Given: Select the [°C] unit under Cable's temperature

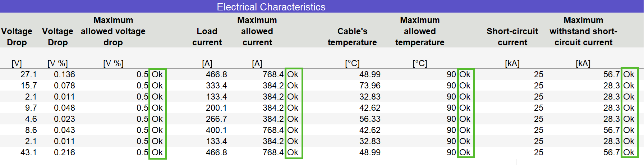Looking at the screenshot, I should click(x=352, y=64).
